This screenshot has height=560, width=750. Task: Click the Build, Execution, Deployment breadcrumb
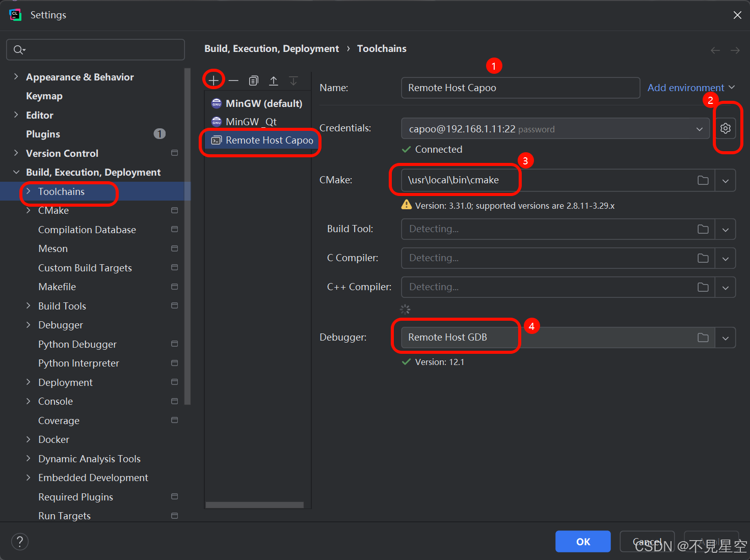pos(272,48)
